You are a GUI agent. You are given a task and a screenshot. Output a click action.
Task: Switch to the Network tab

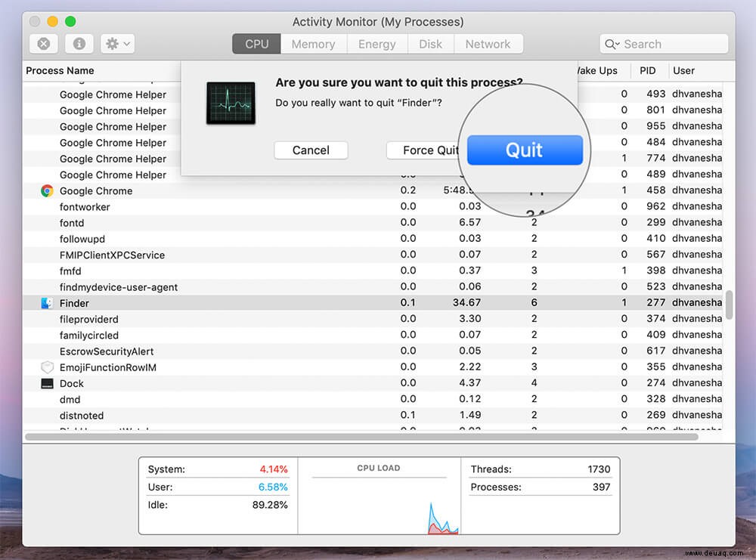488,44
